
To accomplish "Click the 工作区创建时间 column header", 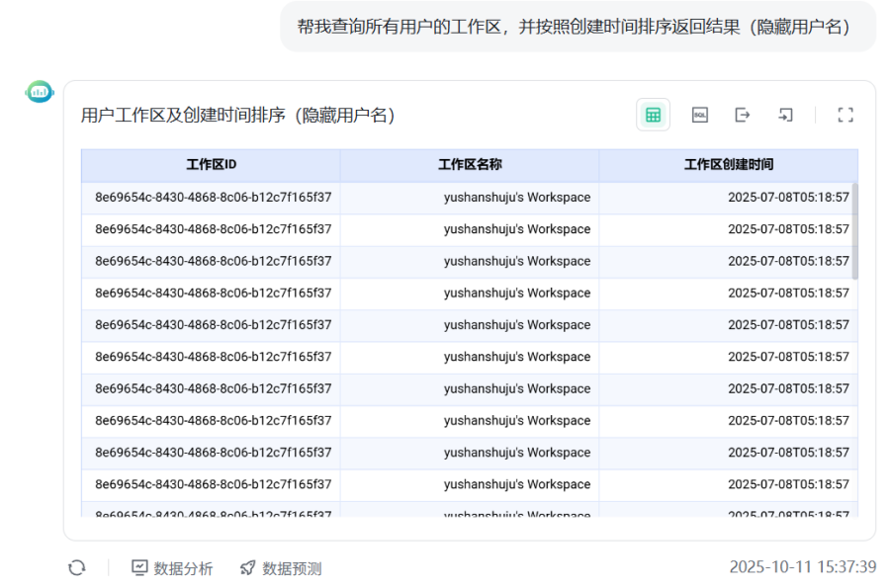I will pyautogui.click(x=728, y=165).
